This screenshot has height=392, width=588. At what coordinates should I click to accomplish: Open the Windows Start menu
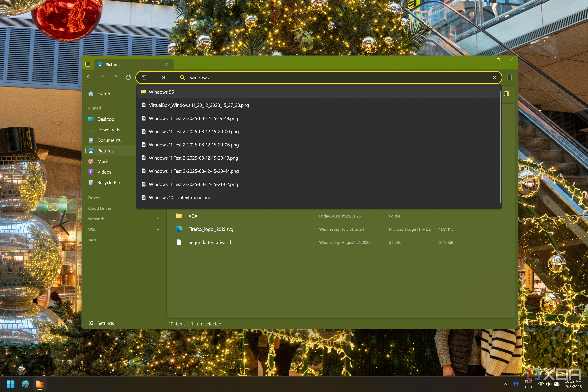pyautogui.click(x=11, y=384)
